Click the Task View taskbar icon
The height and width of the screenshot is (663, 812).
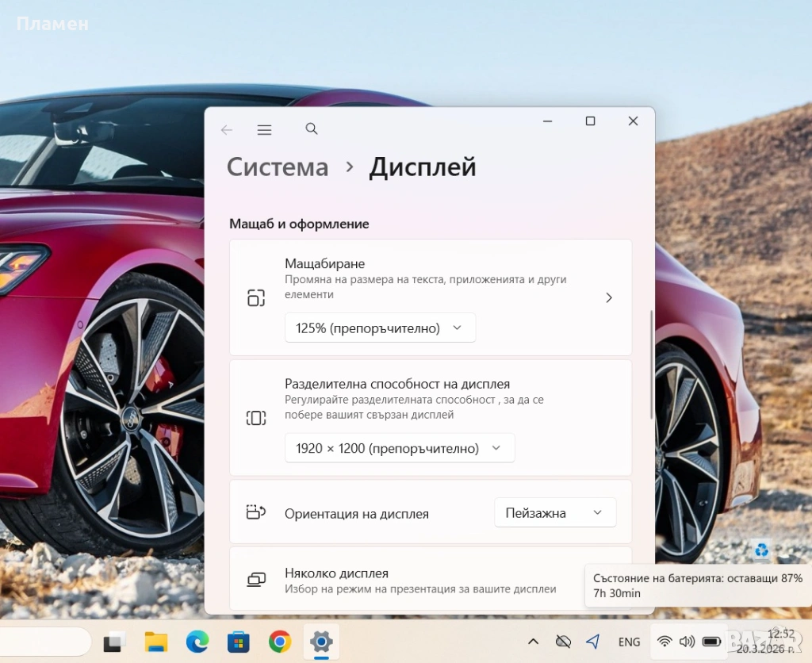[115, 642]
